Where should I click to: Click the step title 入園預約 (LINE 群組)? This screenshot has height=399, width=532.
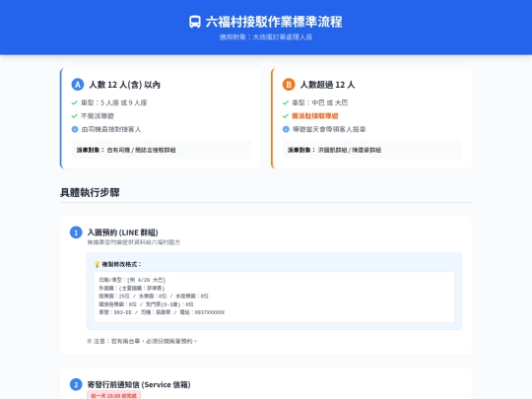123,233
